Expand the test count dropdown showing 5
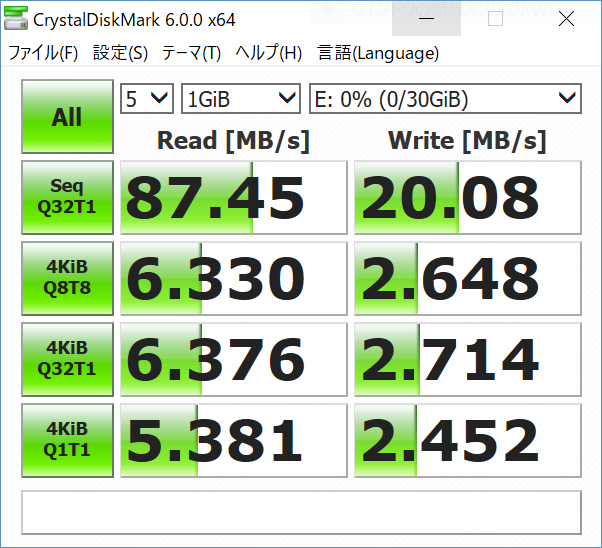Screen dimensions: 602x548 tap(147, 98)
